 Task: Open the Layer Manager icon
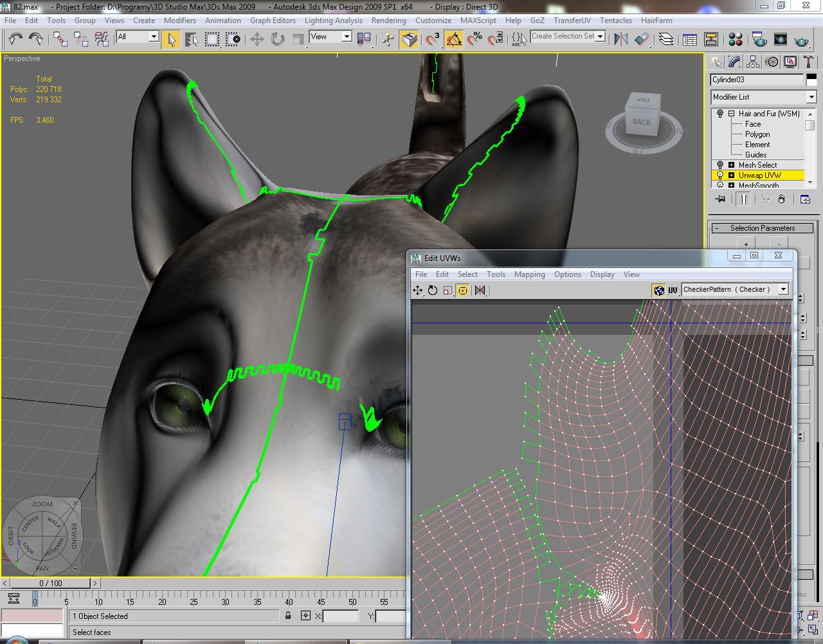666,39
